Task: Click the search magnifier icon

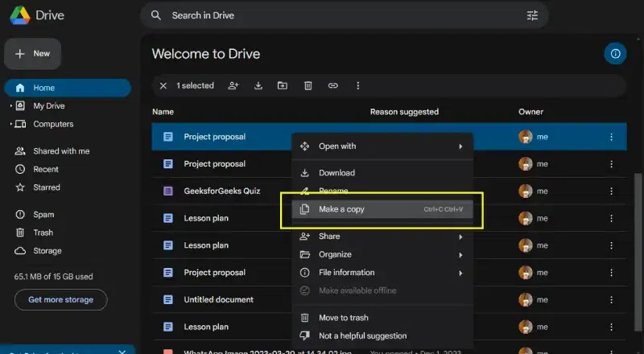Action: point(156,15)
